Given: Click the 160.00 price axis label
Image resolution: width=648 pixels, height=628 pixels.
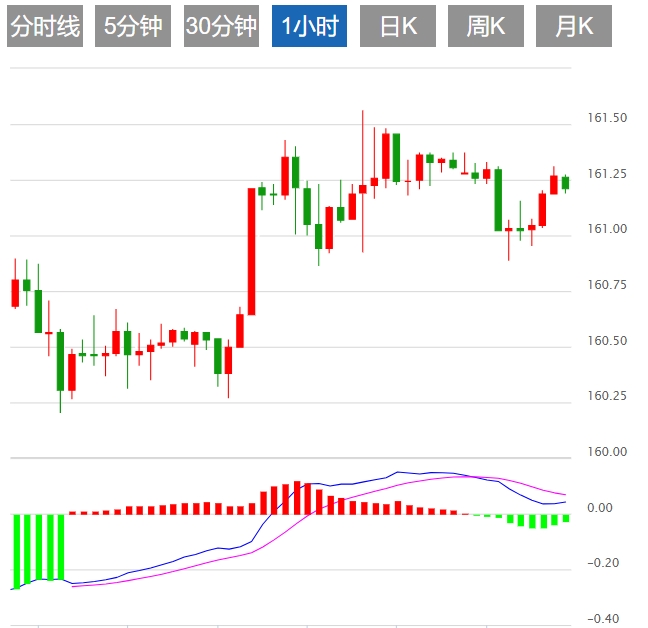Looking at the screenshot, I should click(607, 452).
